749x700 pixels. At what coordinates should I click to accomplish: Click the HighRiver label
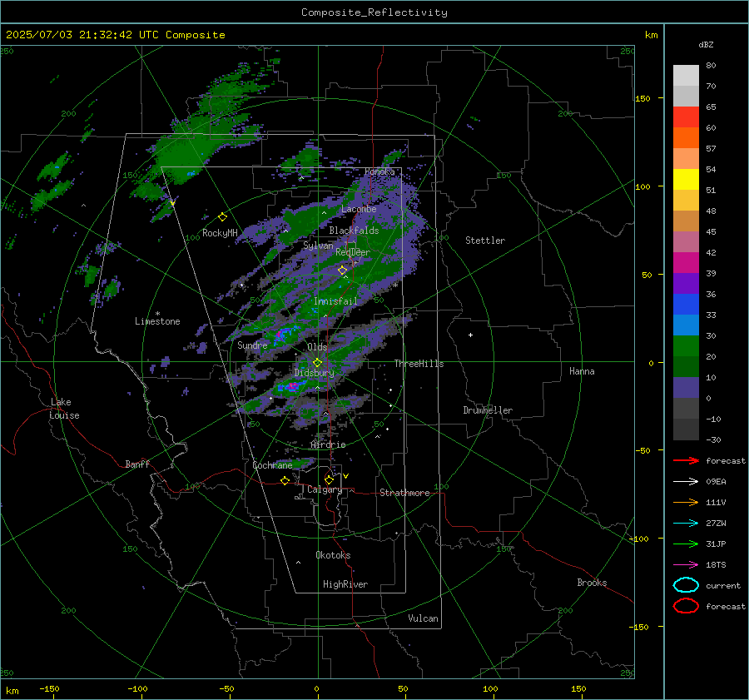(345, 584)
